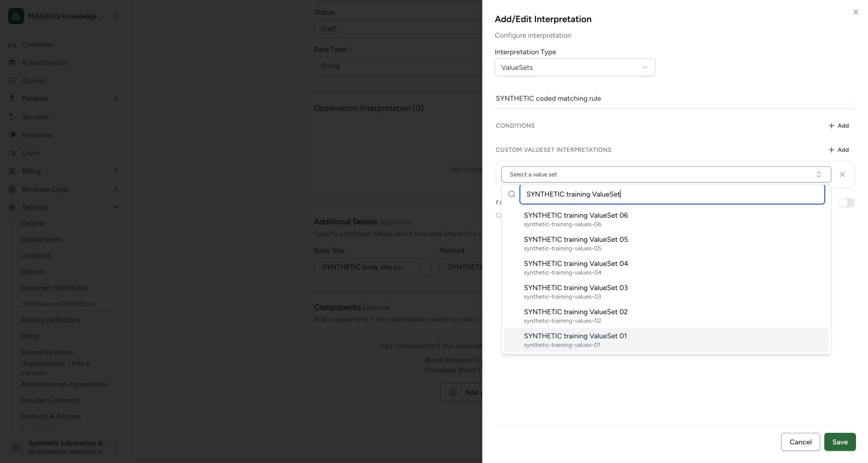Expand the Revenue Cycle submenu chevron
Screen dimensions: 868x463
(117, 189)
